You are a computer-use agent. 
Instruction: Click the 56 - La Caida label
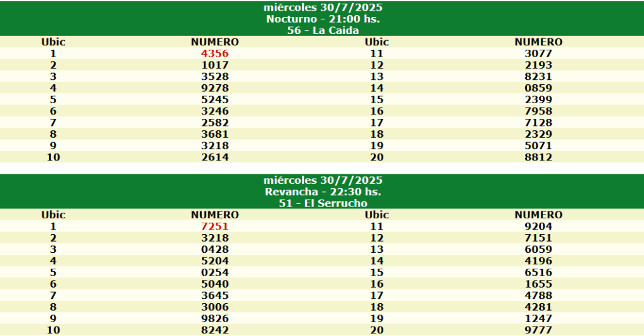point(323,30)
